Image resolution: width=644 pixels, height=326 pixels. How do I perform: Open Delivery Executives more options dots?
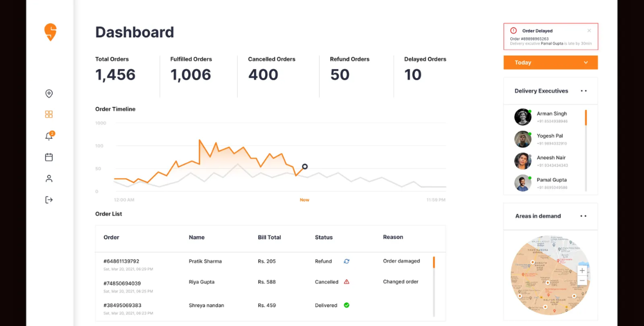point(584,91)
